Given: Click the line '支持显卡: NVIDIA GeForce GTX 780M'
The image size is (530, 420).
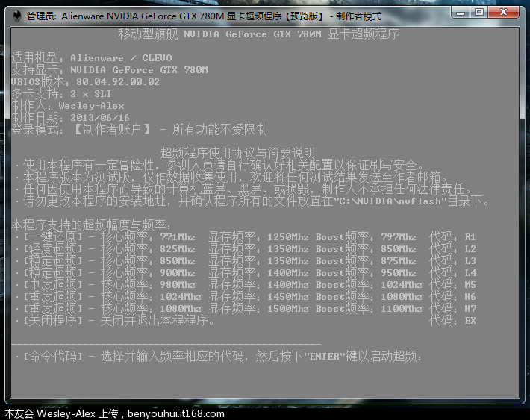Looking at the screenshot, I should 110,69.
